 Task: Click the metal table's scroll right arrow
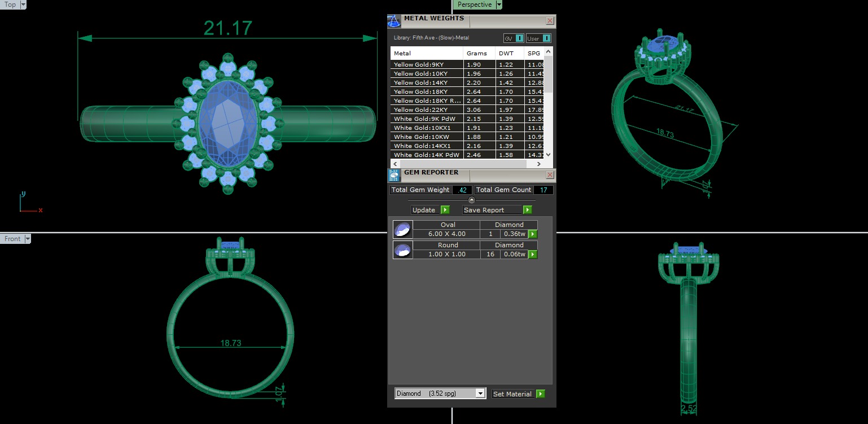click(539, 164)
